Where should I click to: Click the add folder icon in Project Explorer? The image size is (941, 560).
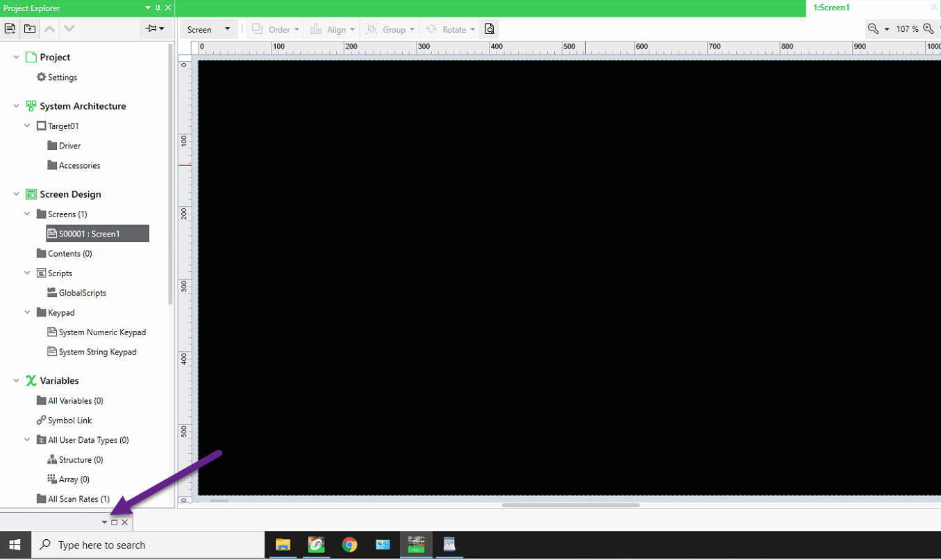click(30, 28)
